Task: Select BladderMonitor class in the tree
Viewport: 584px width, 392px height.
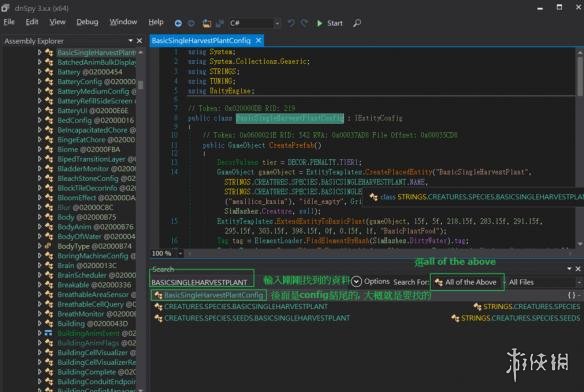Action: pyautogui.click(x=96, y=168)
